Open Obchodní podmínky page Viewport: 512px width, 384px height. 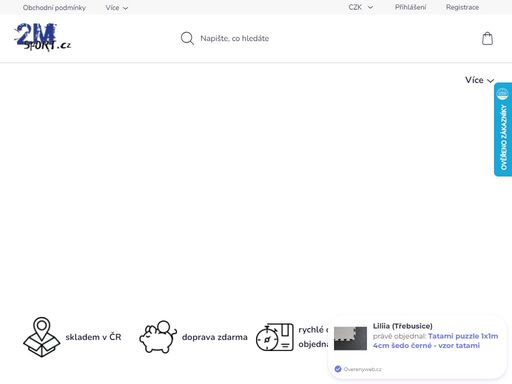tap(54, 7)
